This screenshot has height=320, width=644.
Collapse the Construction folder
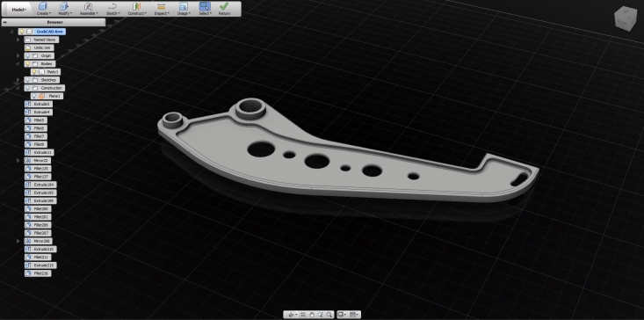tap(18, 88)
